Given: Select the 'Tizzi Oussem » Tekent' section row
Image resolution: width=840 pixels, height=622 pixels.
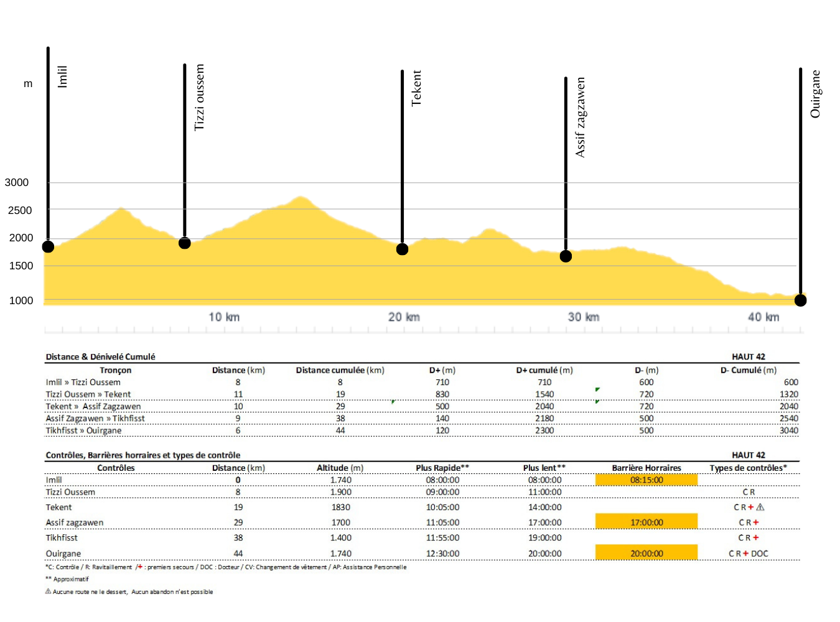Looking at the screenshot, I should (422, 394).
